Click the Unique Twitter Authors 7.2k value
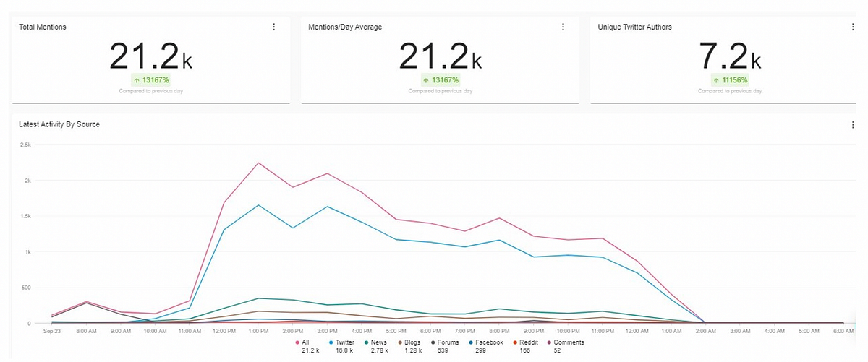This screenshot has height=362, width=868. coord(730,56)
